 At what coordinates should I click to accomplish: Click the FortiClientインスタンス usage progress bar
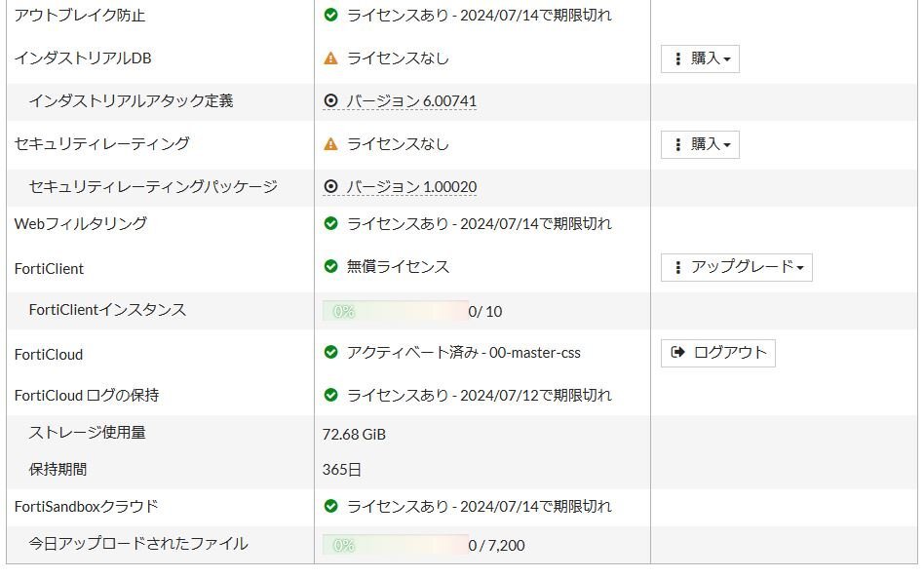(x=395, y=312)
